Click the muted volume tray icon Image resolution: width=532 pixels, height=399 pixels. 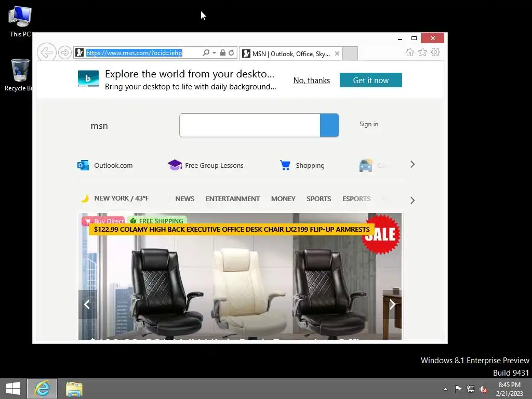[483, 389]
